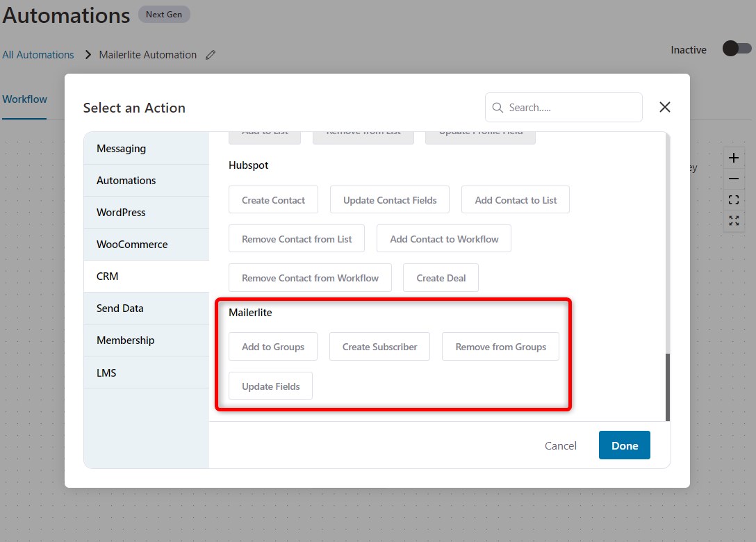Image resolution: width=756 pixels, height=542 pixels.
Task: Click the action list scrollbar thumb
Action: pyautogui.click(x=668, y=387)
